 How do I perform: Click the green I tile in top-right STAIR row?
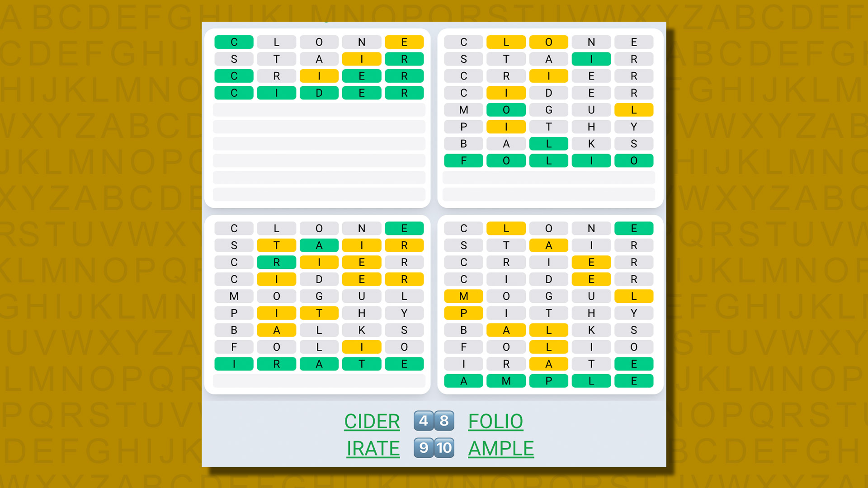pyautogui.click(x=591, y=58)
